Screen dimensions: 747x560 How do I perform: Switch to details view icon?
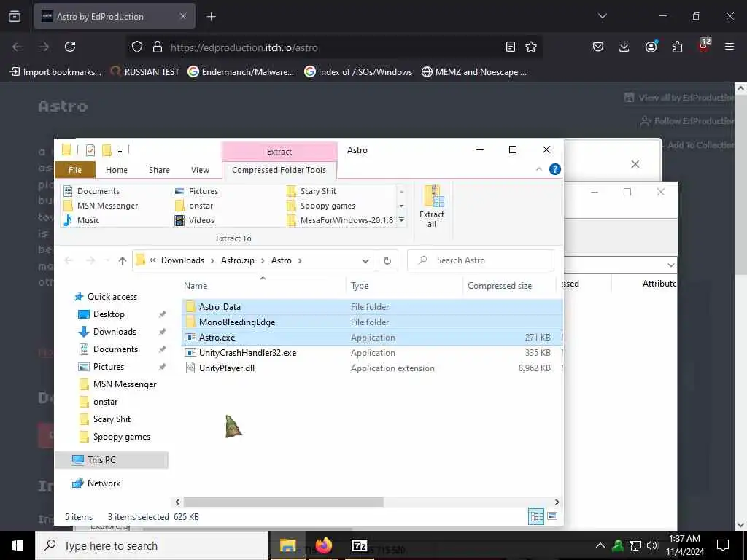click(536, 516)
